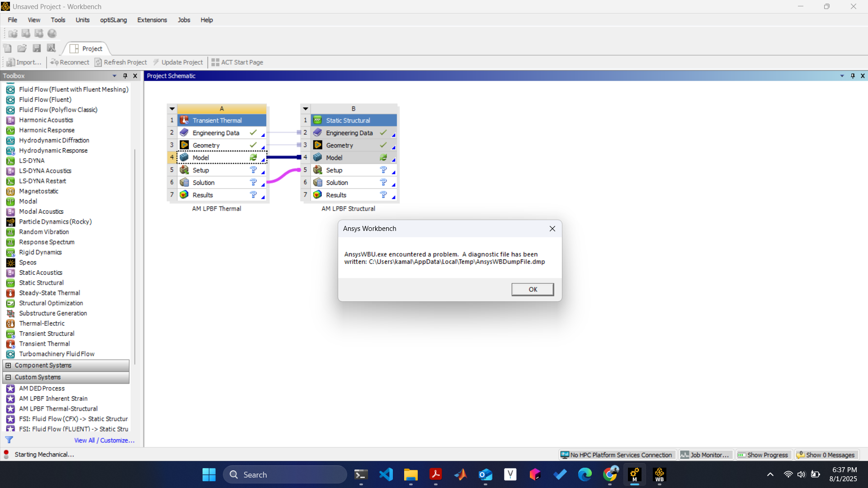The height and width of the screenshot is (488, 868).
Task: Click Solution cell icon in system B
Action: tap(318, 182)
